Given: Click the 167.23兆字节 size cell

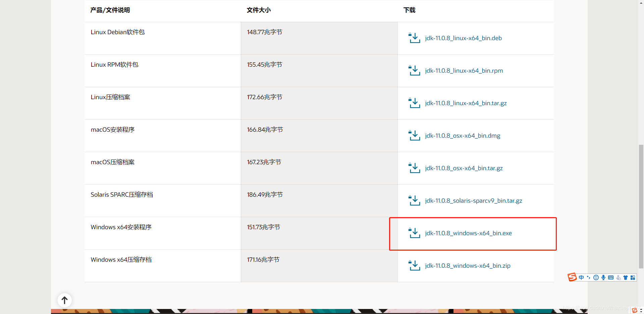Looking at the screenshot, I should pyautogui.click(x=319, y=168).
